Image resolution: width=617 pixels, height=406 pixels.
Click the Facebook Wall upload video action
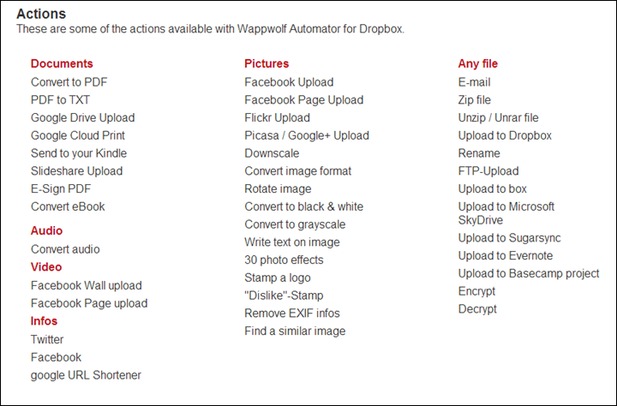coord(86,286)
